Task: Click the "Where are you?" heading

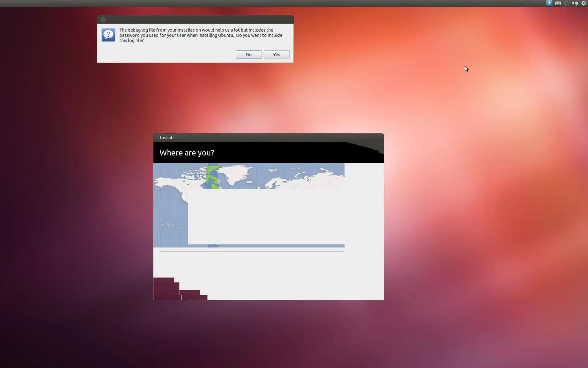Action: [x=187, y=153]
